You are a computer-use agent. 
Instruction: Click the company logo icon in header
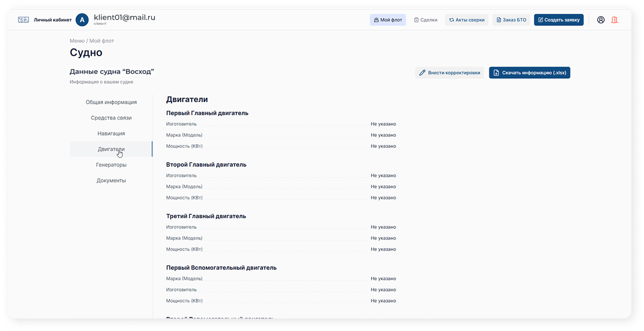pos(23,20)
